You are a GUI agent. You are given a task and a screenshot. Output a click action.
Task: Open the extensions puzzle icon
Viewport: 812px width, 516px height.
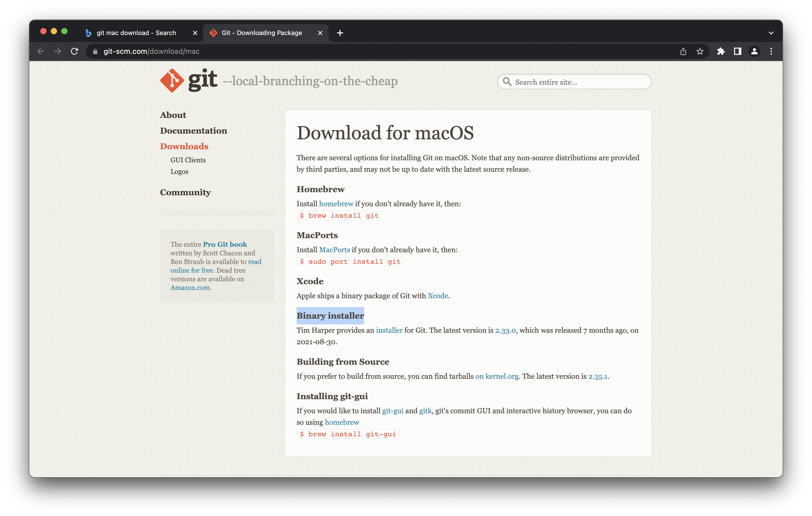(721, 51)
